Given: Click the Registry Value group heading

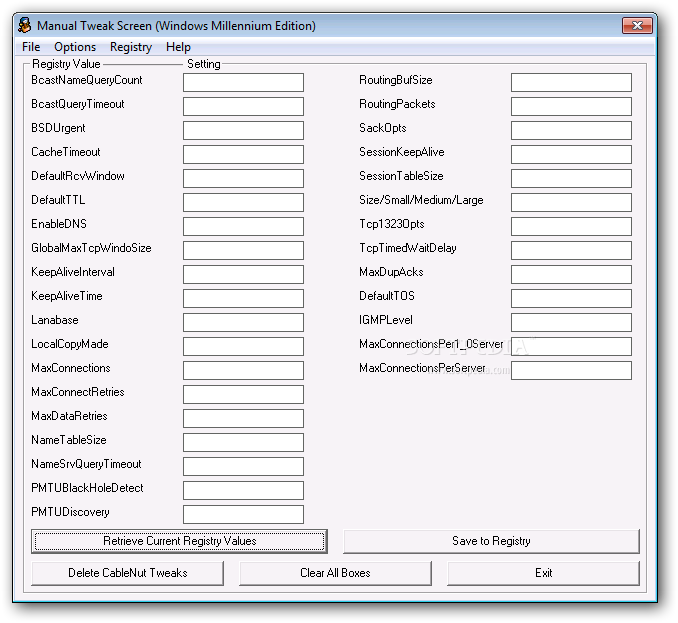Looking at the screenshot, I should point(66,64).
